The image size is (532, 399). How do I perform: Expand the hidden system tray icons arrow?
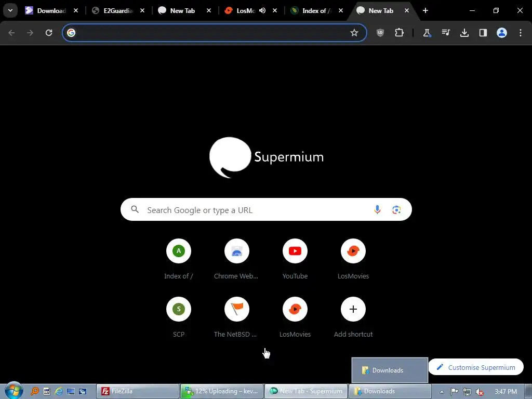[442, 392]
